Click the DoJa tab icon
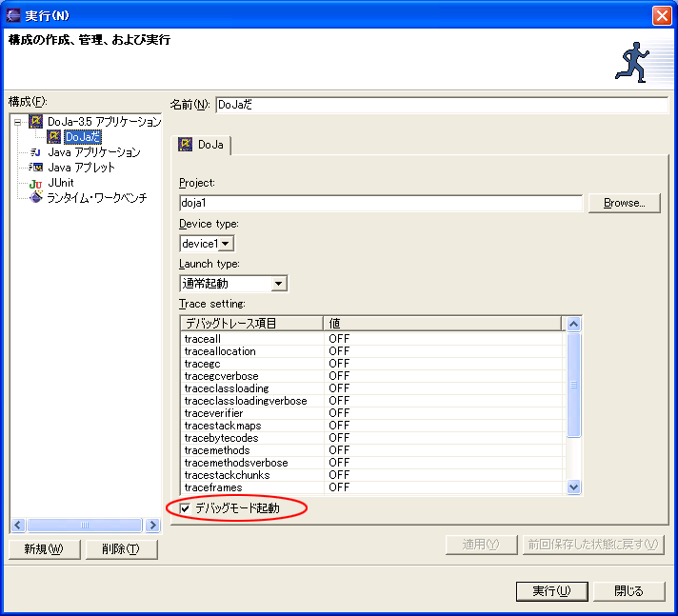 point(185,145)
